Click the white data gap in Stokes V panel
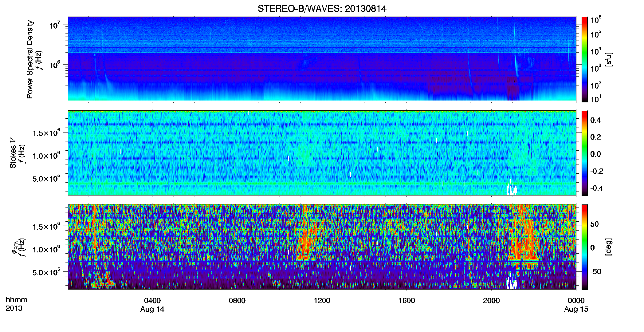This screenshot has height=332, width=644. click(512, 189)
